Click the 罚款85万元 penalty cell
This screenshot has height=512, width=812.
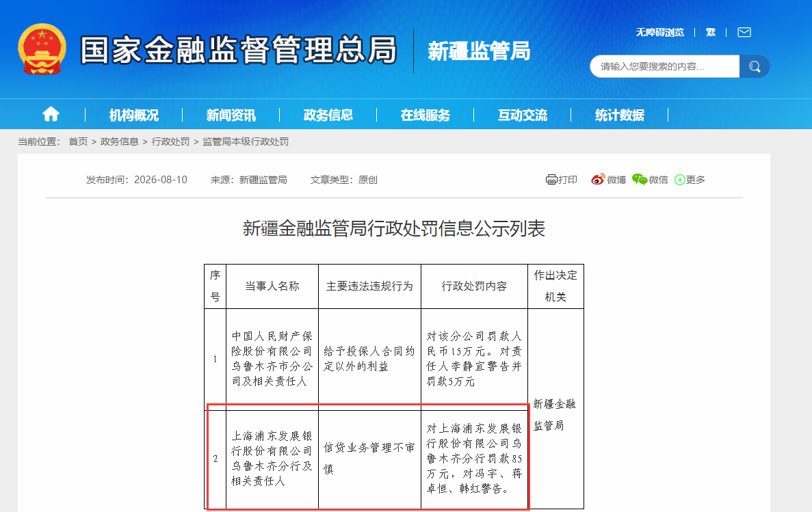[474, 459]
